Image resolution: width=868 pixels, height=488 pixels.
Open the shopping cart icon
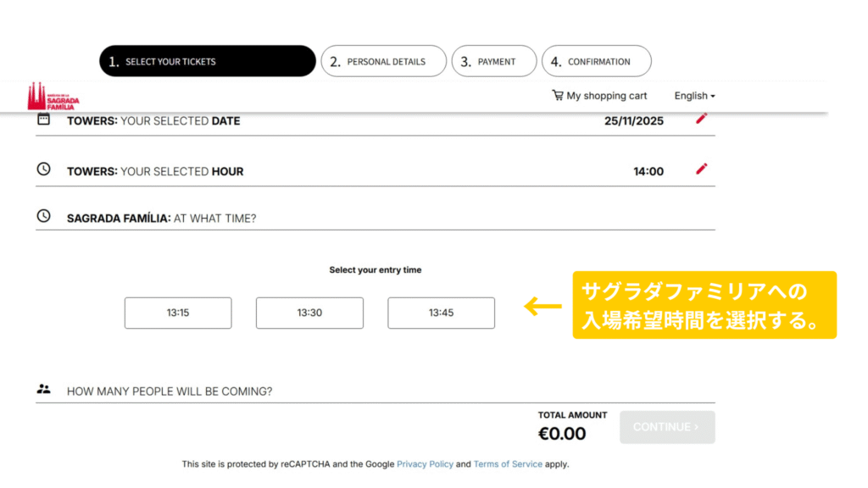tap(557, 96)
